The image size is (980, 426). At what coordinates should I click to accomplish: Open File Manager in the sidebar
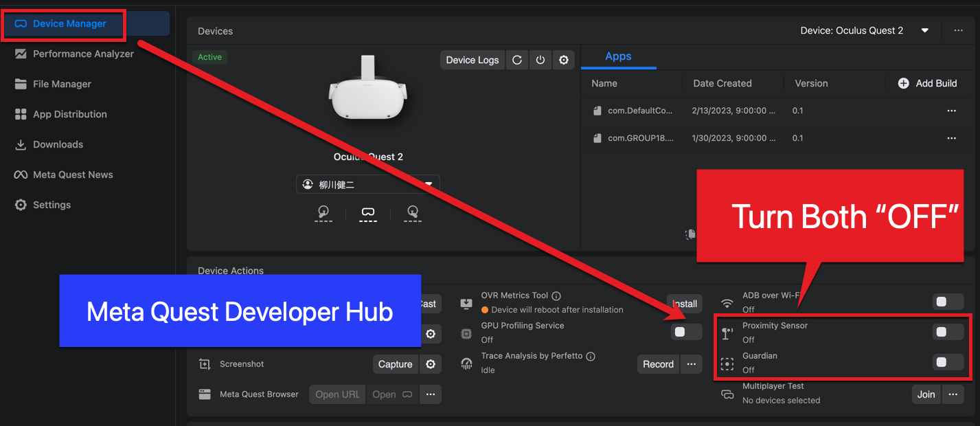(x=62, y=84)
